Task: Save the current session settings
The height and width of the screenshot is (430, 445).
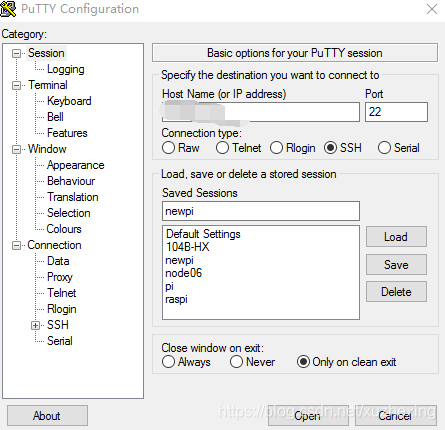Action: [396, 265]
